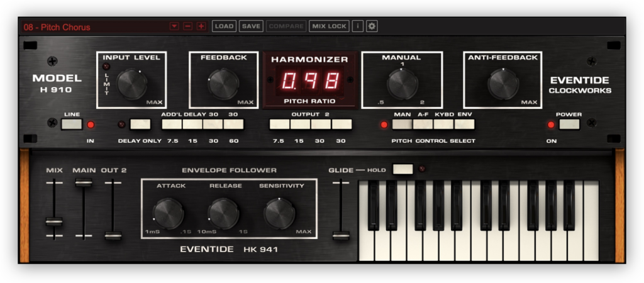Click the FEEDBACK knob

[223, 84]
